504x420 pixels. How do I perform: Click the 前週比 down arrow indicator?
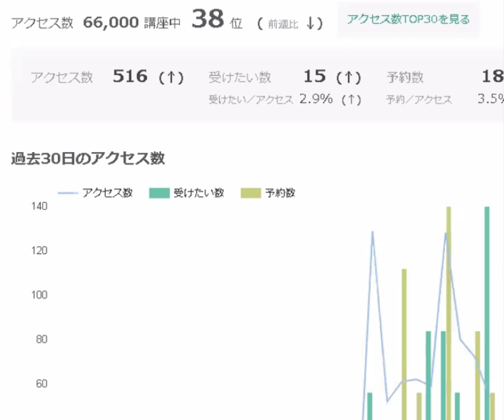pos(311,24)
